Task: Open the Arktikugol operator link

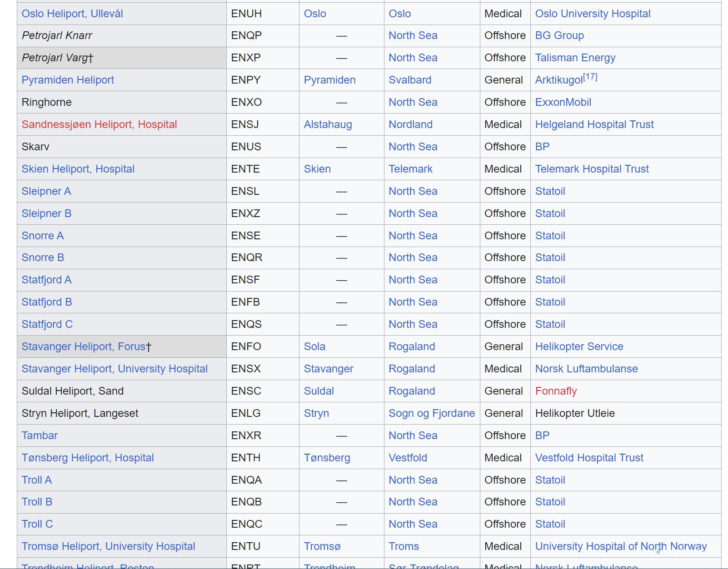Action: (559, 80)
